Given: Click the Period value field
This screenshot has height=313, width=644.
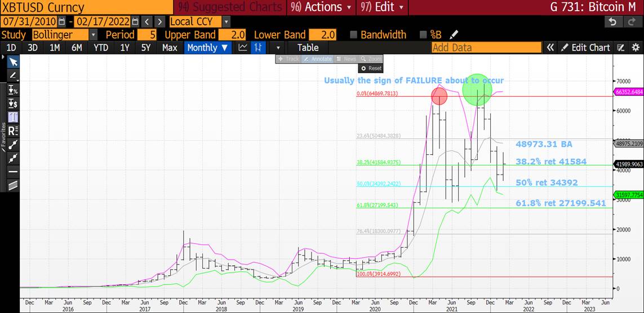Looking at the screenshot, I should (x=147, y=35).
